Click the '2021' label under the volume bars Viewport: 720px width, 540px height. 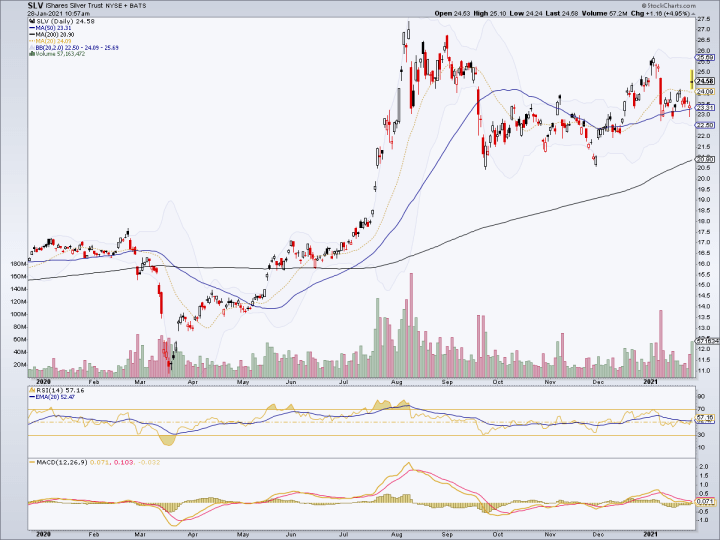pyautogui.click(x=650, y=382)
